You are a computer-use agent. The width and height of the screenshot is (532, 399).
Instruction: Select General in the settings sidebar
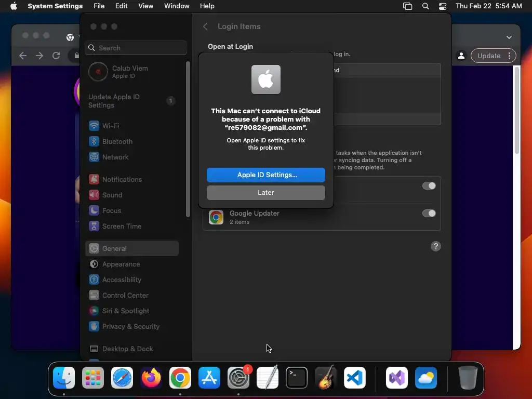(x=132, y=248)
